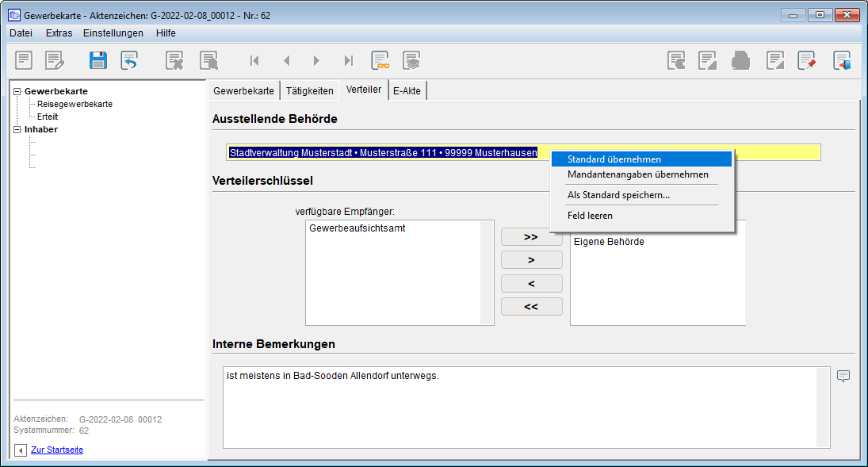Image resolution: width=868 pixels, height=467 pixels.
Task: Click the document with chain link icon
Action: pos(380,60)
